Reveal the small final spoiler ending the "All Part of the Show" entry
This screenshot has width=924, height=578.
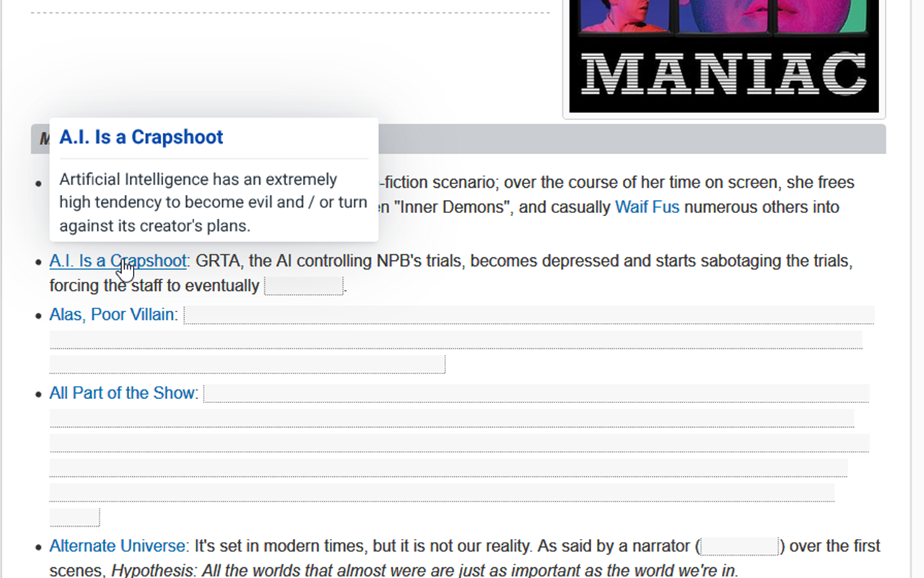click(74, 517)
